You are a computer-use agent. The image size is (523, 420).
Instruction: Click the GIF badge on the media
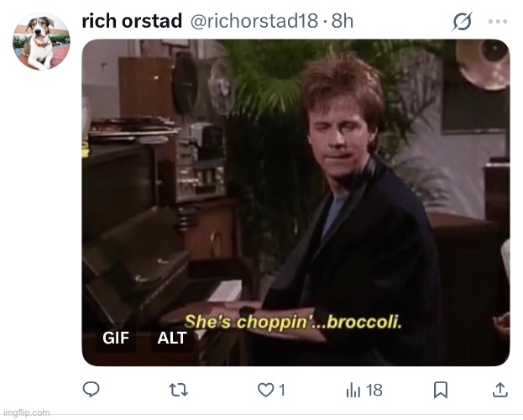pyautogui.click(x=116, y=338)
